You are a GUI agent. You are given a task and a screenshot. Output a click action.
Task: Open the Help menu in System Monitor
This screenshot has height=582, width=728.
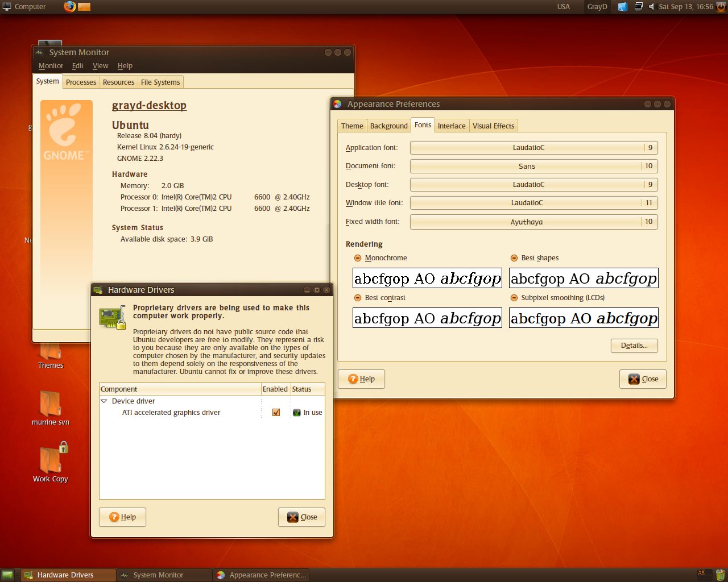(x=125, y=66)
